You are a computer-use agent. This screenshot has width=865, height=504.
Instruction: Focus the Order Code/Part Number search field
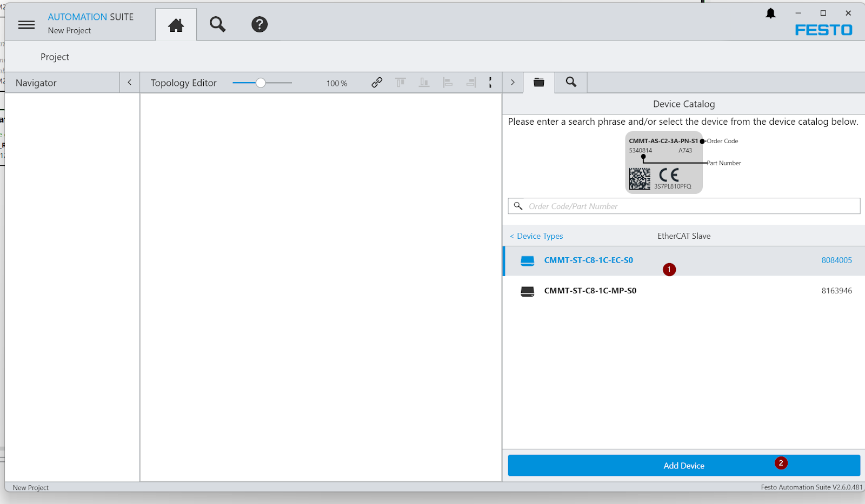[x=684, y=206]
